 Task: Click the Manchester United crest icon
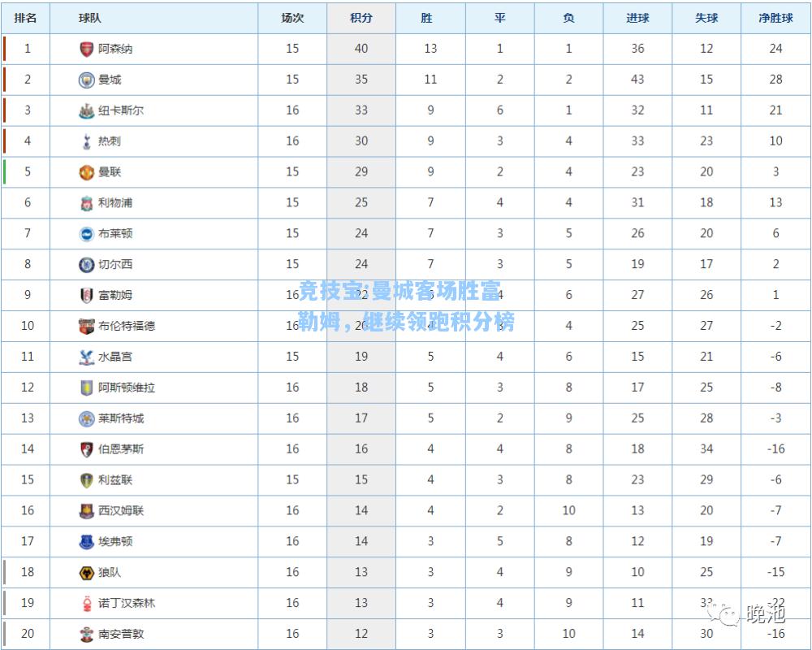(87, 172)
